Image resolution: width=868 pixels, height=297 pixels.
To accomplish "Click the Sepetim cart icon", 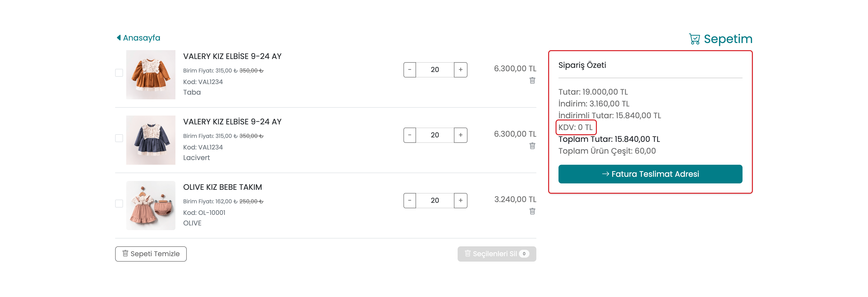I will point(694,39).
